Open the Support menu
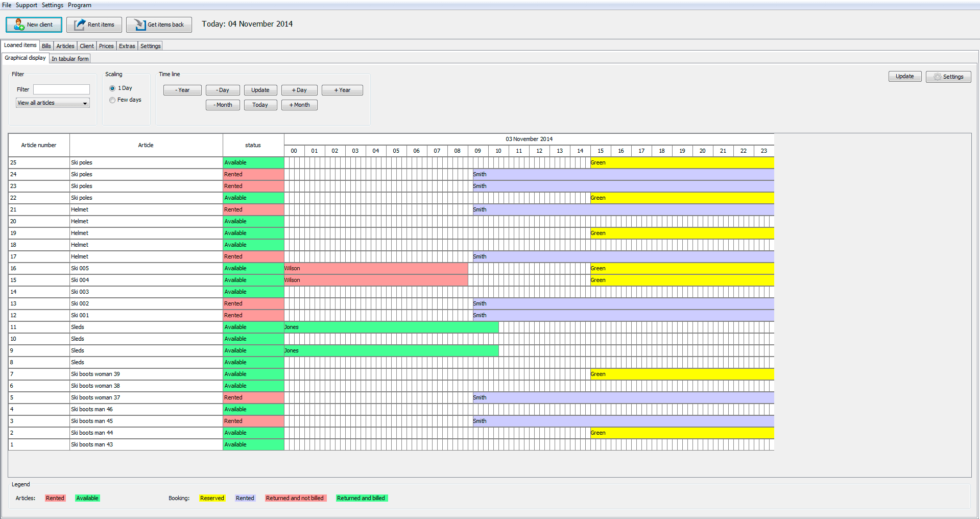Viewport: 980px width, 519px height. pos(27,5)
